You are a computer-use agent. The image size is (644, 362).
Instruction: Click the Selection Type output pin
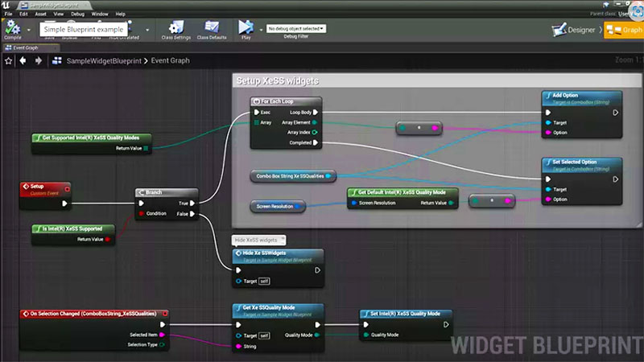[x=162, y=345]
